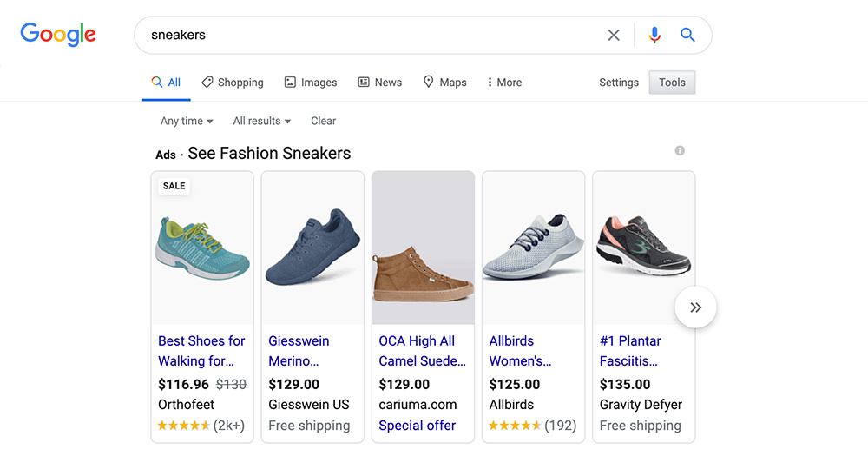Open the Images tab
The width and height of the screenshot is (868, 456).
311,83
